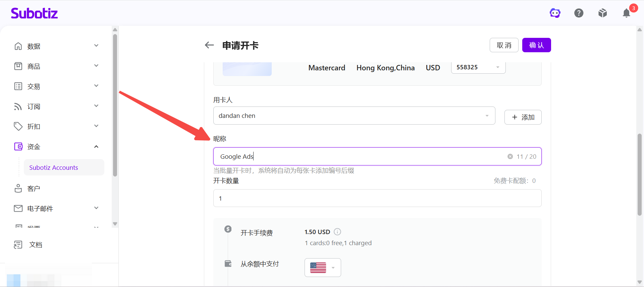This screenshot has height=287, width=644.
Task: Click the package box icon in header
Action: point(603,13)
